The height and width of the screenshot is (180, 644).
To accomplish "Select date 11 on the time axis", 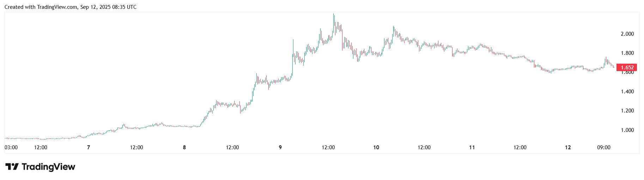I will [x=472, y=147].
